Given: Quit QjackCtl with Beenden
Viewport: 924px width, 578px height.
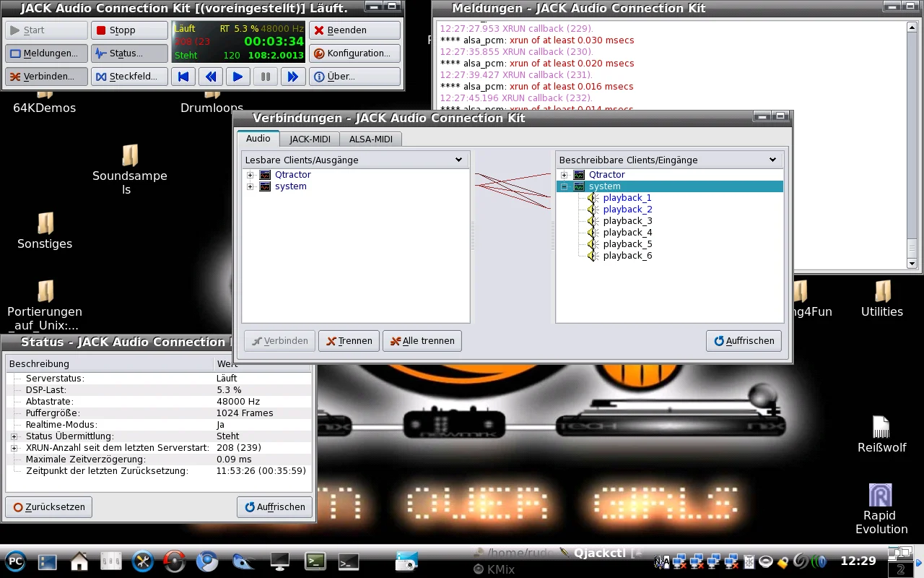Looking at the screenshot, I should pyautogui.click(x=354, y=30).
